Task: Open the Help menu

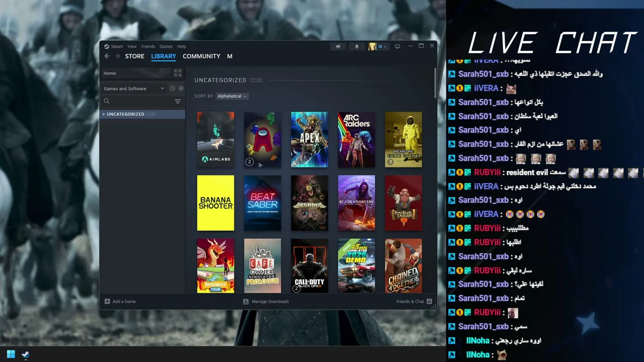Action: pyautogui.click(x=182, y=46)
